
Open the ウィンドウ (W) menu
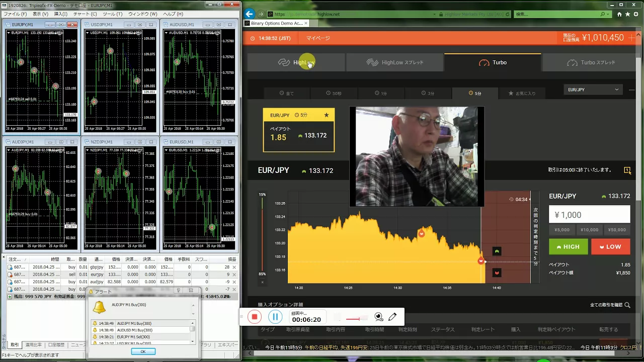pyautogui.click(x=142, y=14)
